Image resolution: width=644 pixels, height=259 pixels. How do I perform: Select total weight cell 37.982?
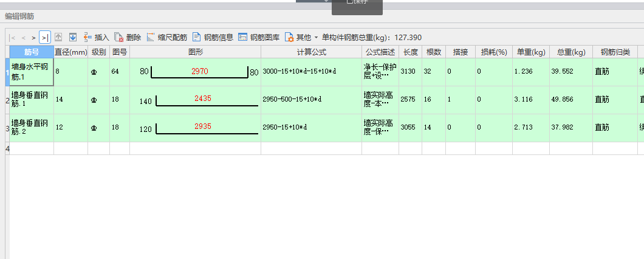pos(571,128)
